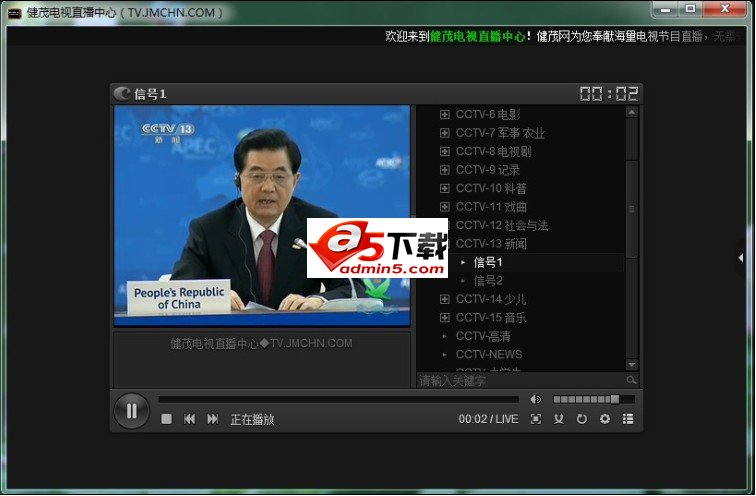This screenshot has height=496, width=756.
Task: Click the stop playback button
Action: (166, 419)
